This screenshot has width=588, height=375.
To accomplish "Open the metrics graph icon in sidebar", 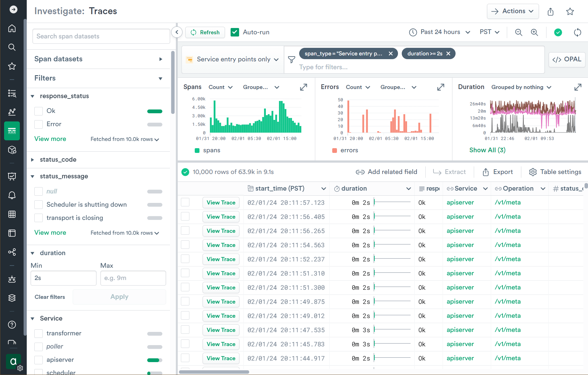I will tap(12, 112).
